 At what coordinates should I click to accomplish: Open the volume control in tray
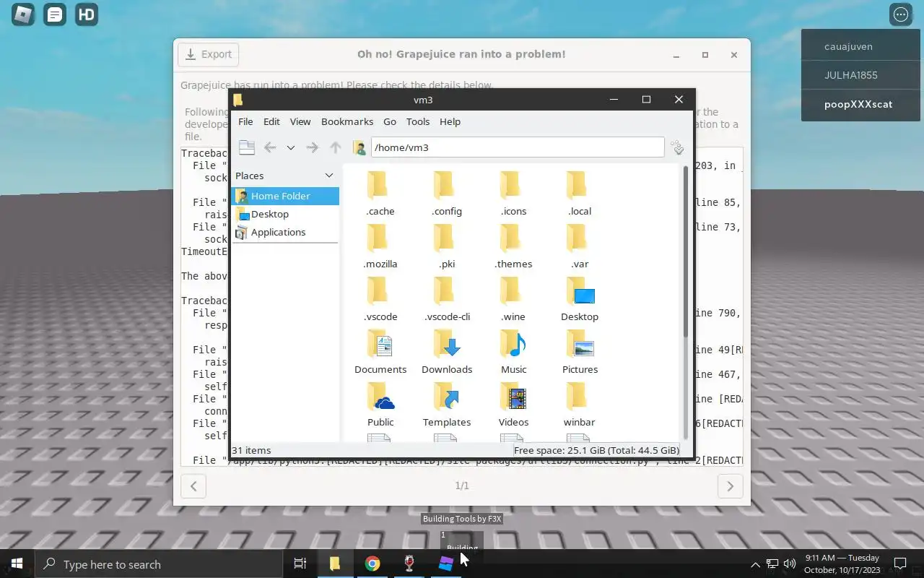tap(789, 564)
